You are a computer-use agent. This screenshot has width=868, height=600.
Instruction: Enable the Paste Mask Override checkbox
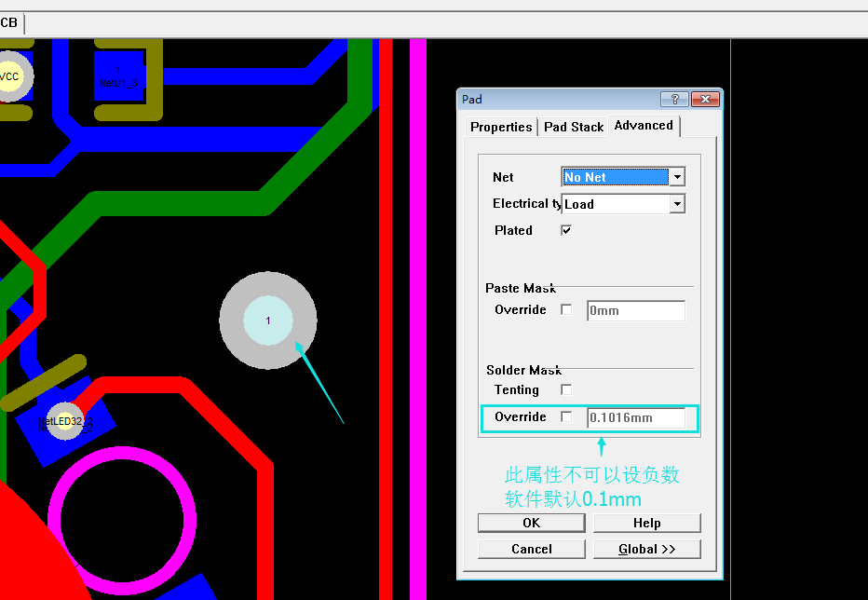566,309
